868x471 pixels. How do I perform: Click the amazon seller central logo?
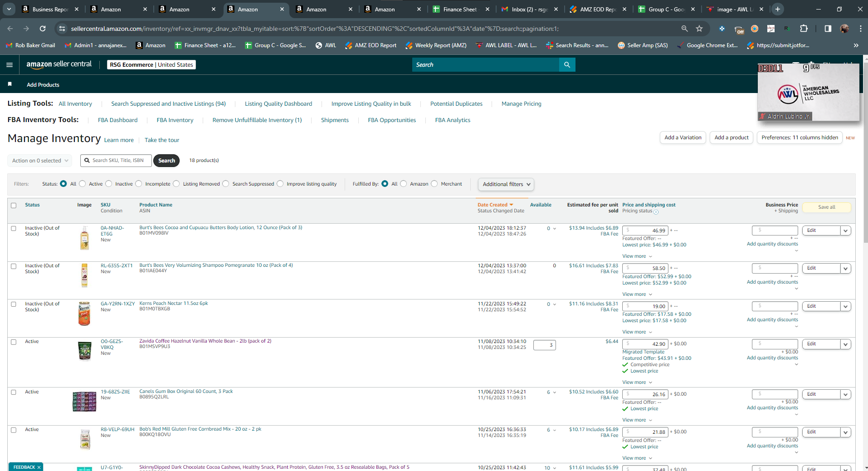click(x=59, y=64)
